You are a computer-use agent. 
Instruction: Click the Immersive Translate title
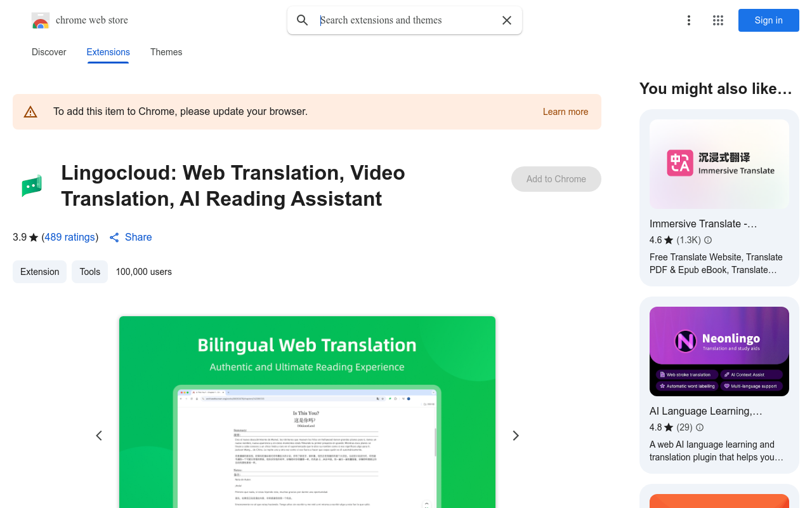coord(704,224)
